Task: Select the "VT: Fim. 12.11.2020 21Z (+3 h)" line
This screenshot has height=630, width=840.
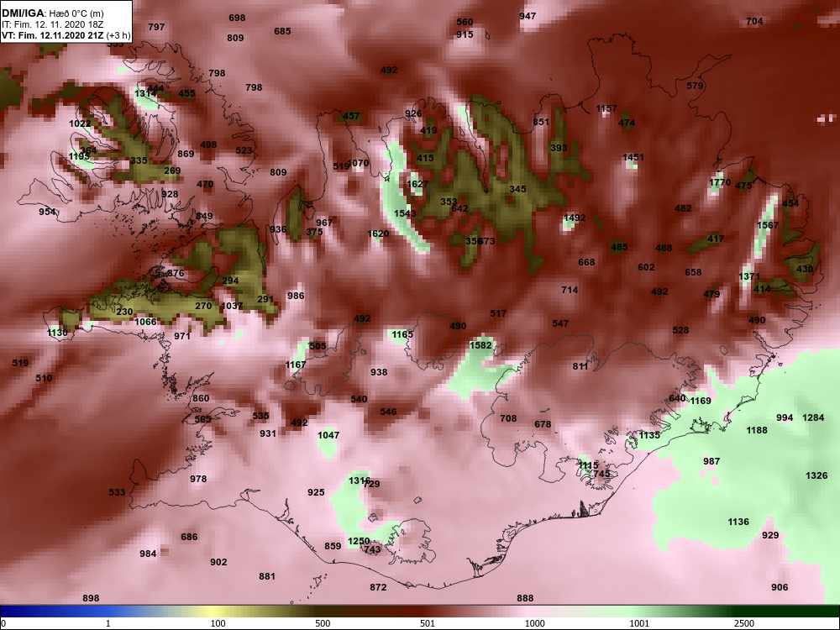Action: coord(66,35)
